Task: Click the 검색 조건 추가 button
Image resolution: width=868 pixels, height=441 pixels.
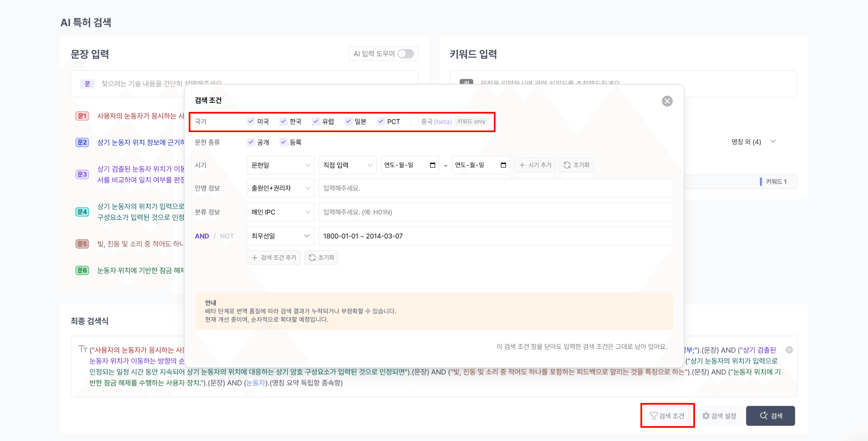Action: pyautogui.click(x=274, y=257)
